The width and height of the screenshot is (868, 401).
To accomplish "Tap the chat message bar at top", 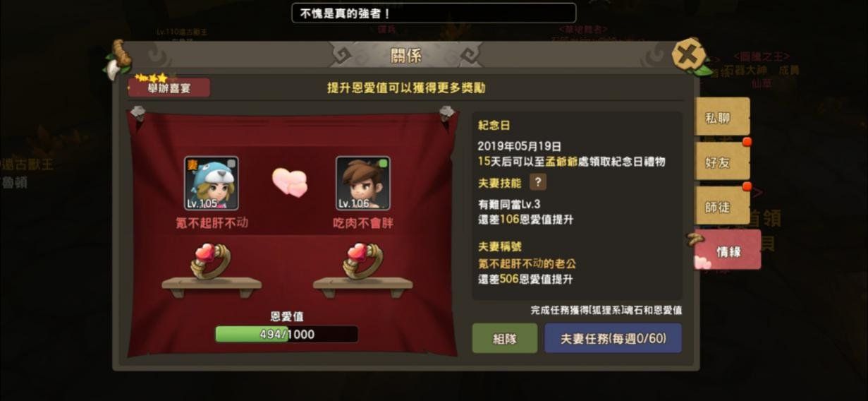I will [x=434, y=13].
